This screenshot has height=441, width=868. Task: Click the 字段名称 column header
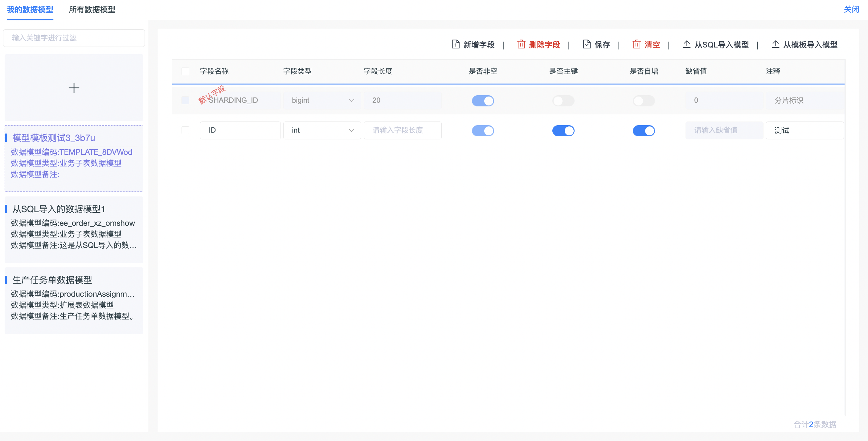[x=214, y=71]
